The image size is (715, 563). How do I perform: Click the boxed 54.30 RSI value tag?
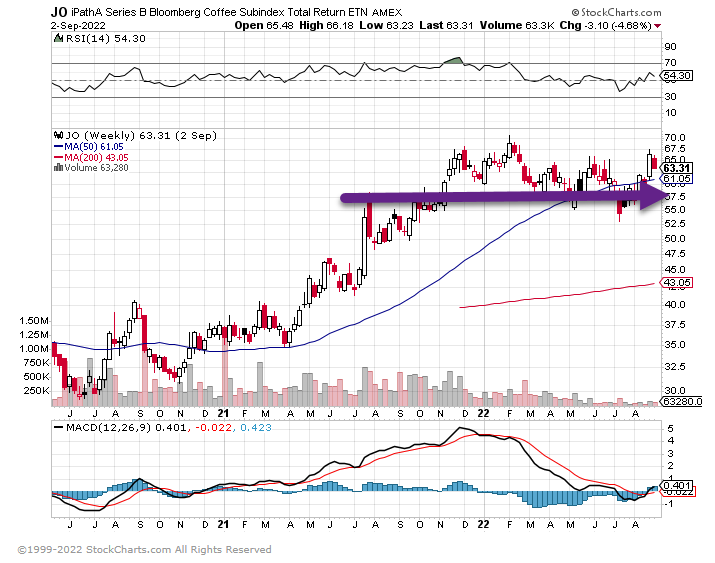tap(678, 76)
